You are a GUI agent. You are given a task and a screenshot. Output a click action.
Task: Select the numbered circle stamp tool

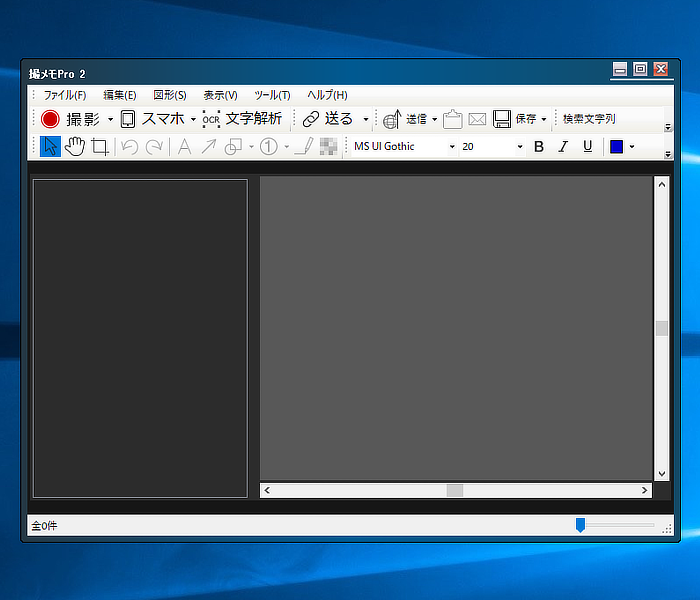coord(269,146)
